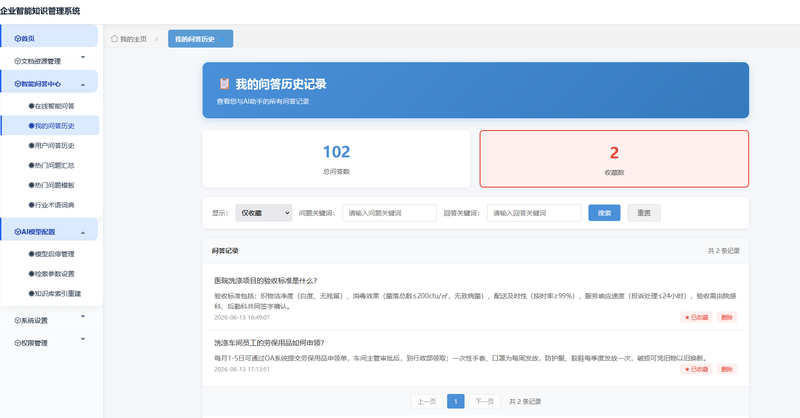This screenshot has width=800, height=418.
Task: Close the 我的主页 tab
Action: tap(157, 39)
